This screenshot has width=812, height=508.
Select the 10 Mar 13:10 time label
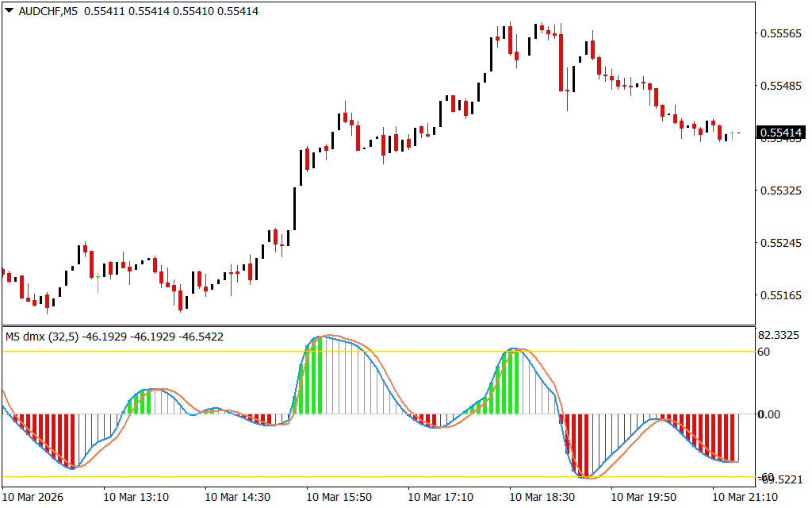[x=136, y=497]
